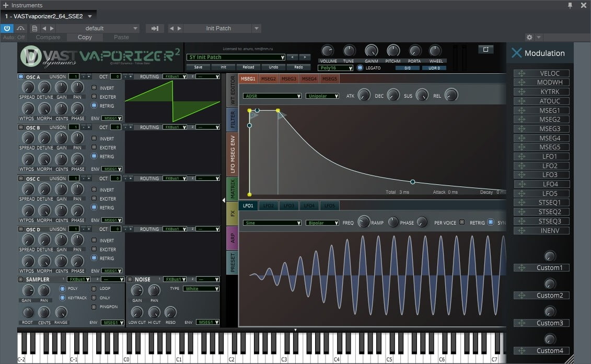Enable PER VOICE for LFO1
This screenshot has height=364, width=591.
coord(462,222)
